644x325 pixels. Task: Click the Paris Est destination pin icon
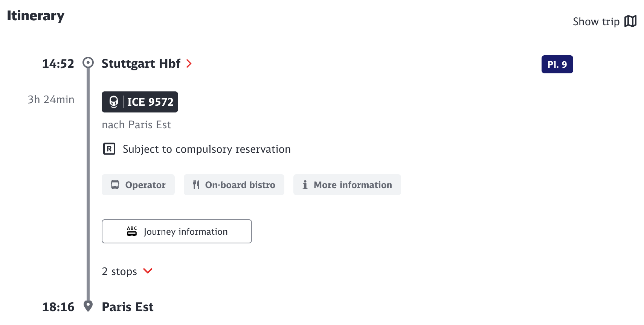88,306
